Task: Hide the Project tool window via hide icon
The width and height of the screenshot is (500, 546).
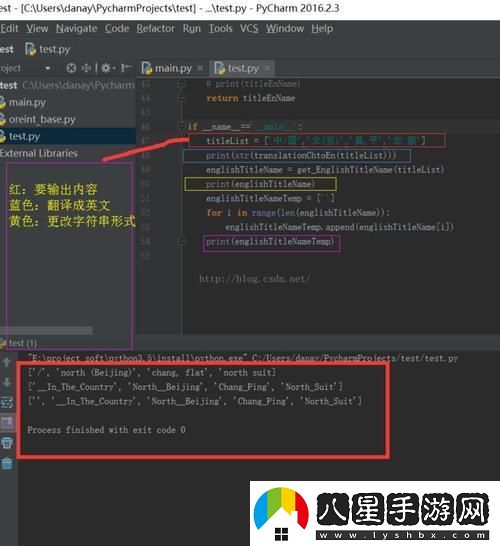Action: 126,68
